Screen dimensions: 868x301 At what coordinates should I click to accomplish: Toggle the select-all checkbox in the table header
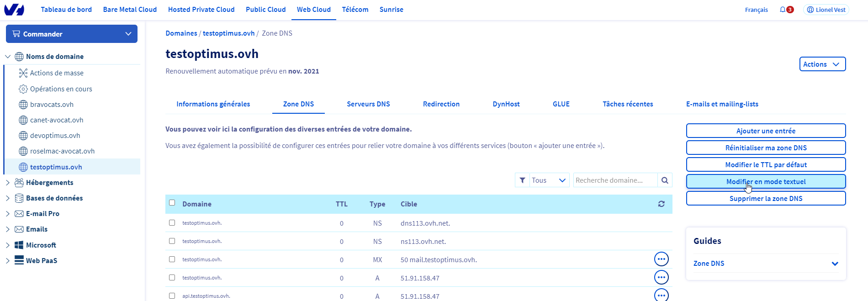(172, 203)
